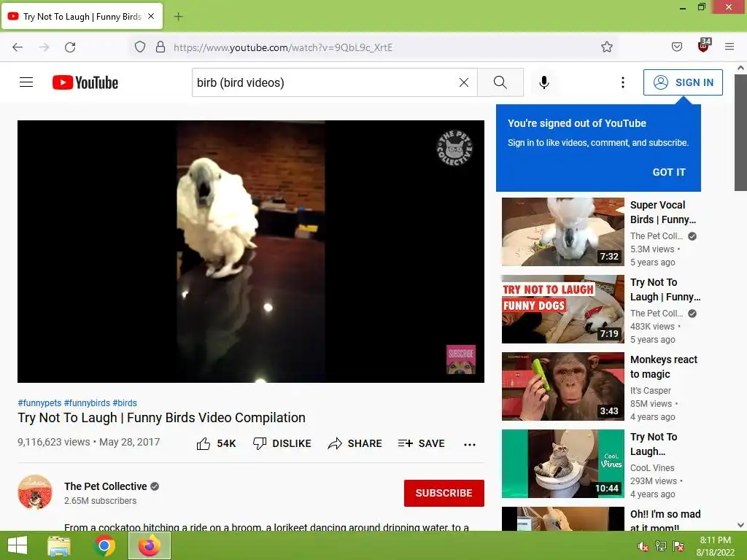This screenshot has height=560, width=747.
Task: Reload the current page
Action: click(70, 47)
